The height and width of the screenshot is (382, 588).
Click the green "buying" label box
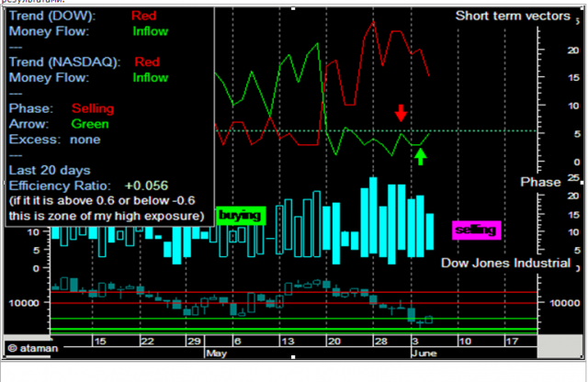241,216
